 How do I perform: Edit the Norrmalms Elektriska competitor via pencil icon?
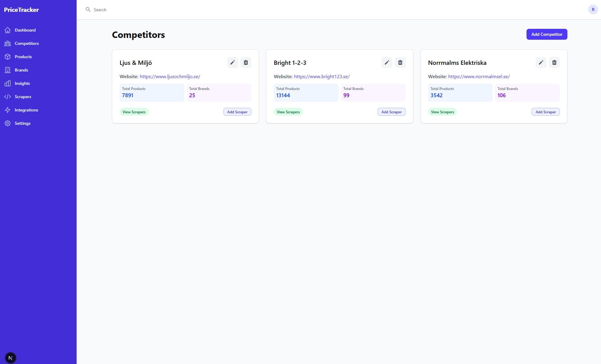click(541, 63)
